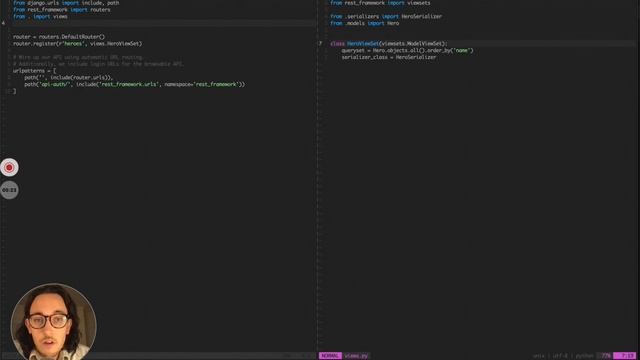Place cursor on 'from django.urls import include, path'
The image size is (640, 360).
(x=66, y=3)
